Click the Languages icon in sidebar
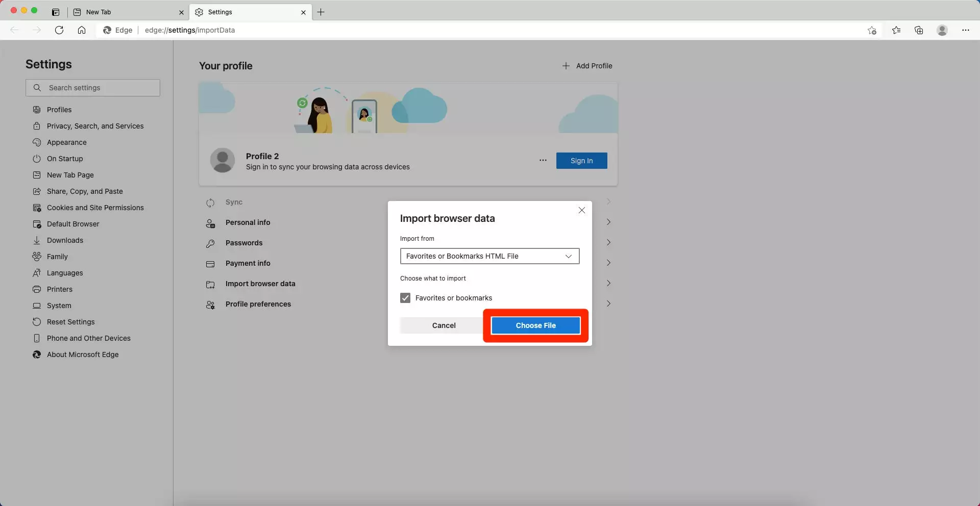980x506 pixels. click(x=37, y=273)
